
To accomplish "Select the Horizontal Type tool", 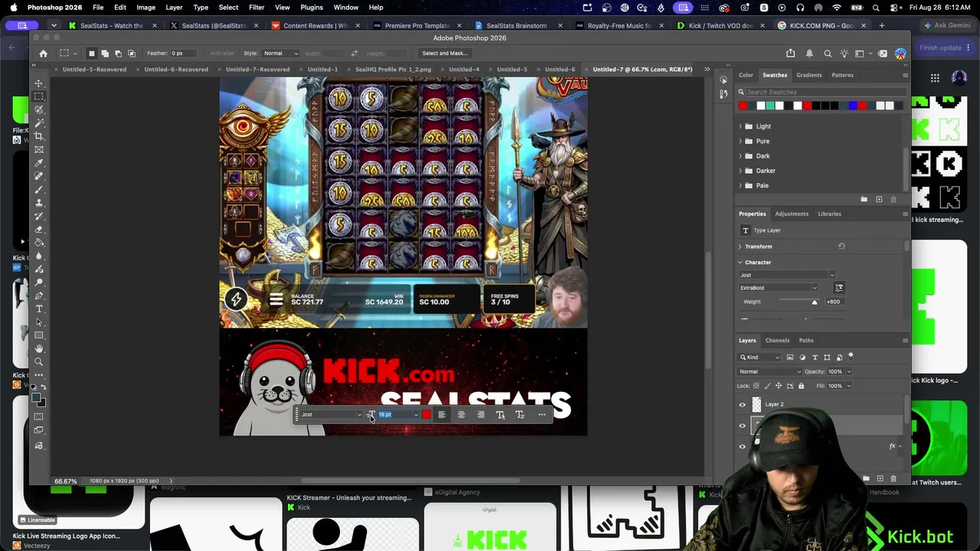I will [39, 308].
